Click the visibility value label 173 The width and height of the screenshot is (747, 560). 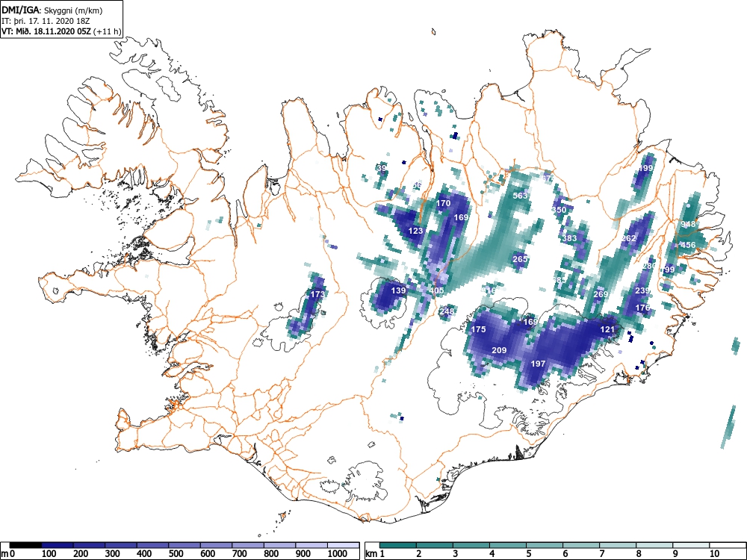click(317, 294)
